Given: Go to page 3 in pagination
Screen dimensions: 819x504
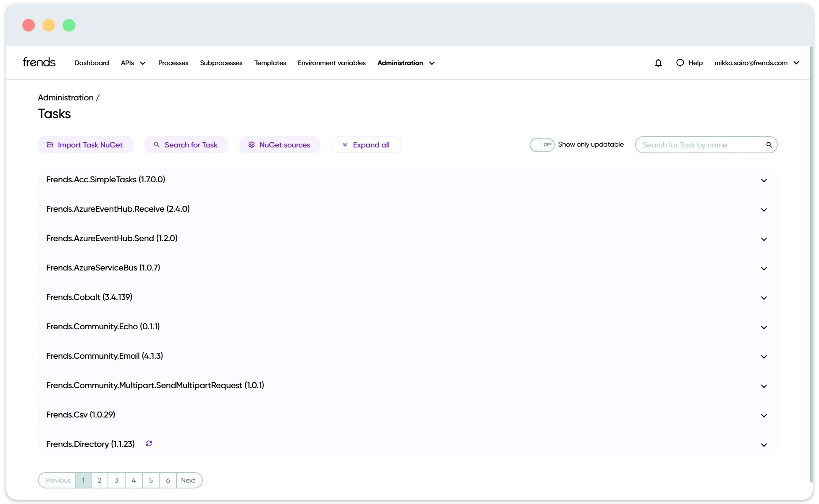Looking at the screenshot, I should click(x=116, y=480).
